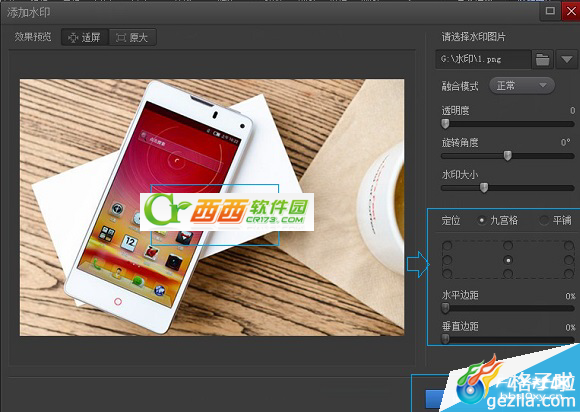Expand the recent watermark files dropdown arrow
580x412 pixels.
pos(566,60)
